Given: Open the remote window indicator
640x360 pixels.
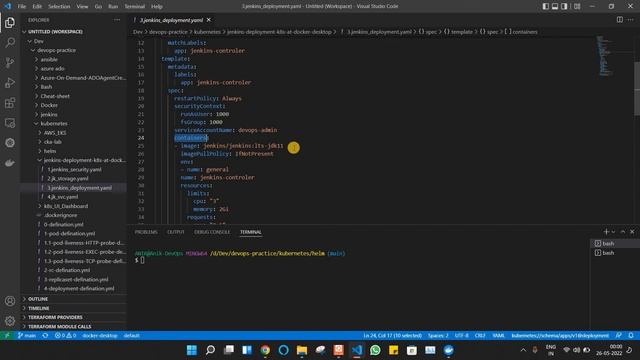Looking at the screenshot, I should pos(7,336).
